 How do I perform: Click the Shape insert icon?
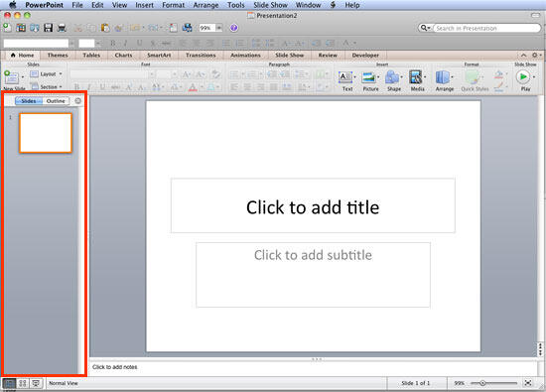pos(392,77)
